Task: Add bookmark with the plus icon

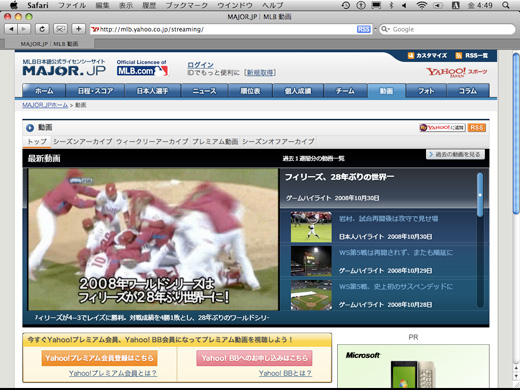Action: point(79,29)
